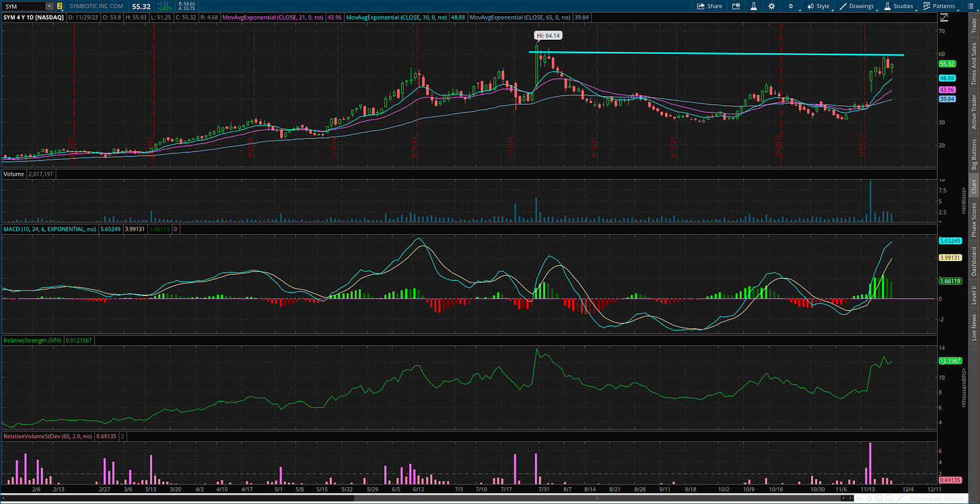
Task: Click the cyan horizontal resistance trendline
Action: click(715, 53)
